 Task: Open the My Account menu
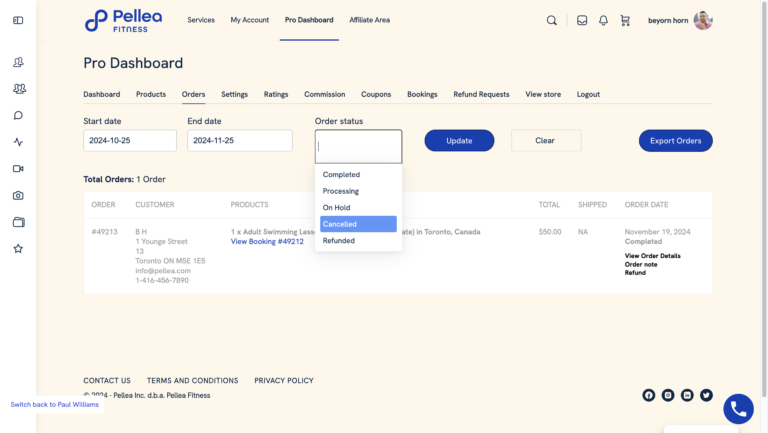(x=250, y=20)
